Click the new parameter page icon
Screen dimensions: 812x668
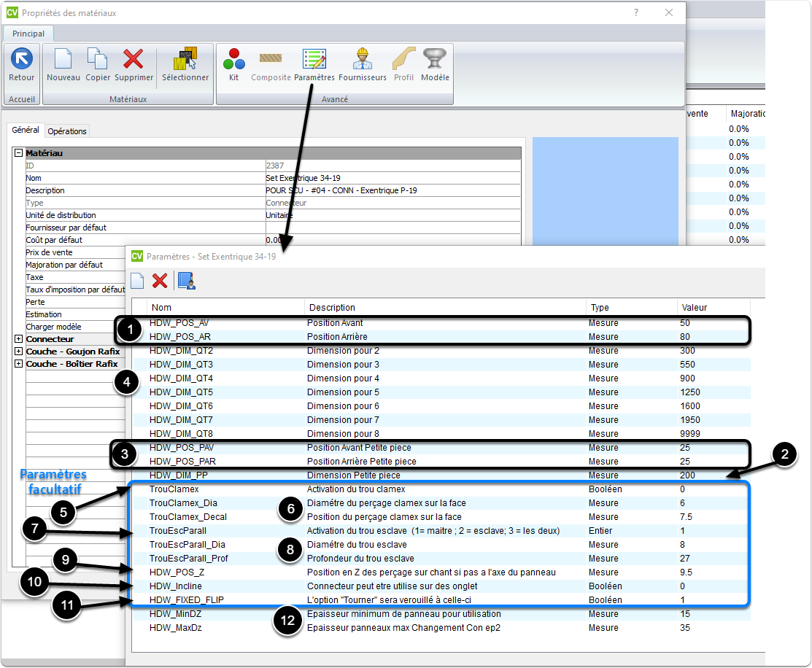137,281
